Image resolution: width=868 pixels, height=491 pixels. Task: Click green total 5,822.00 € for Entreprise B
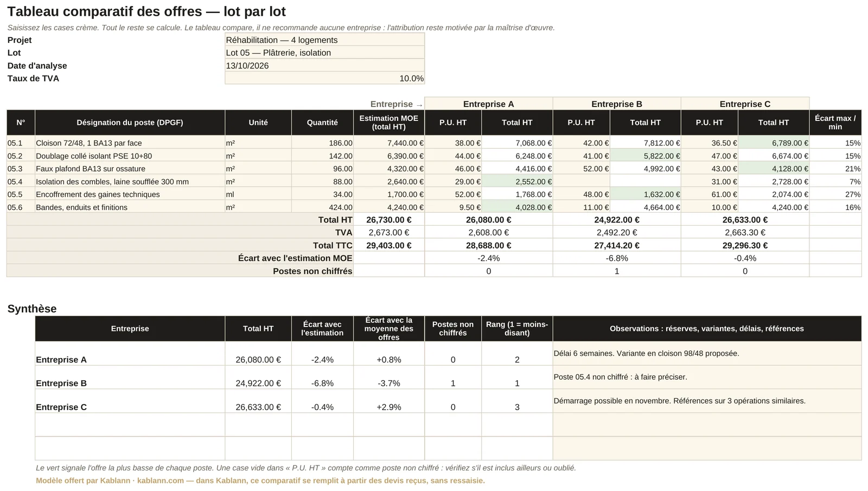pos(645,156)
